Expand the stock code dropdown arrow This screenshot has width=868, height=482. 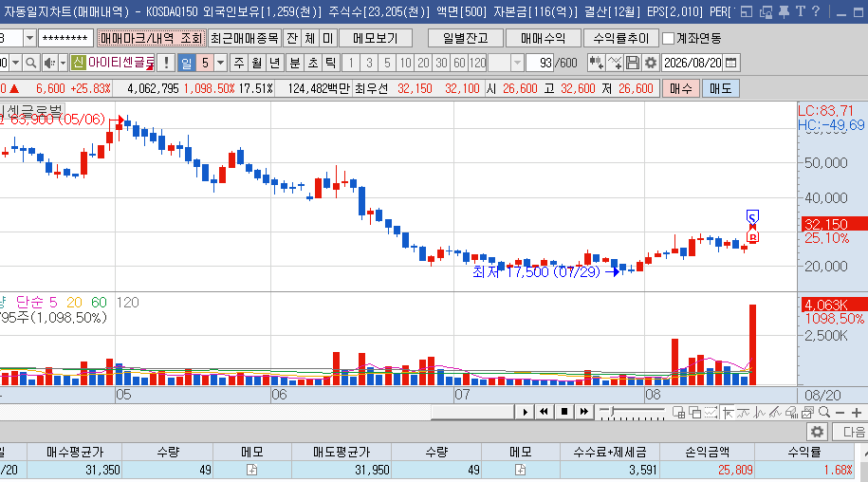pyautogui.click(x=15, y=63)
